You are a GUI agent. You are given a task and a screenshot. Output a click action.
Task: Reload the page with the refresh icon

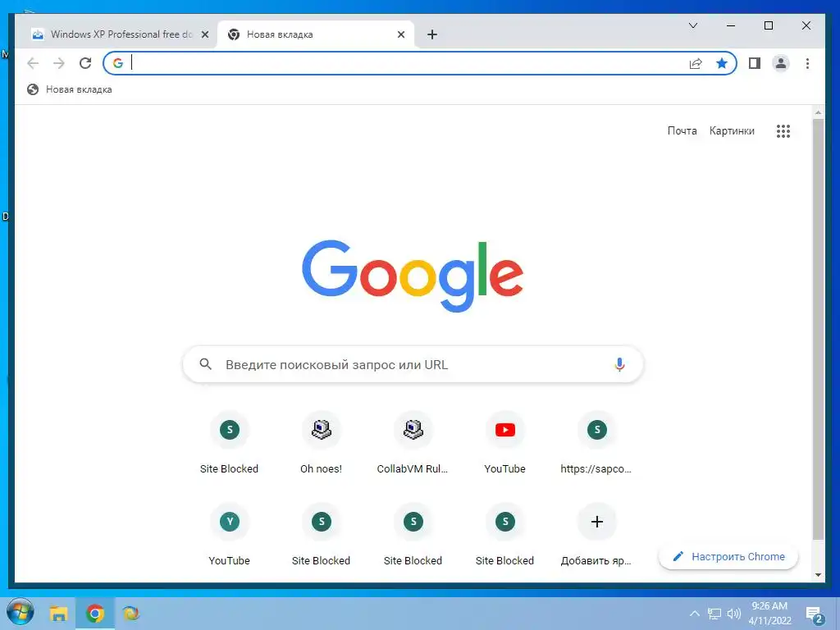tap(85, 63)
